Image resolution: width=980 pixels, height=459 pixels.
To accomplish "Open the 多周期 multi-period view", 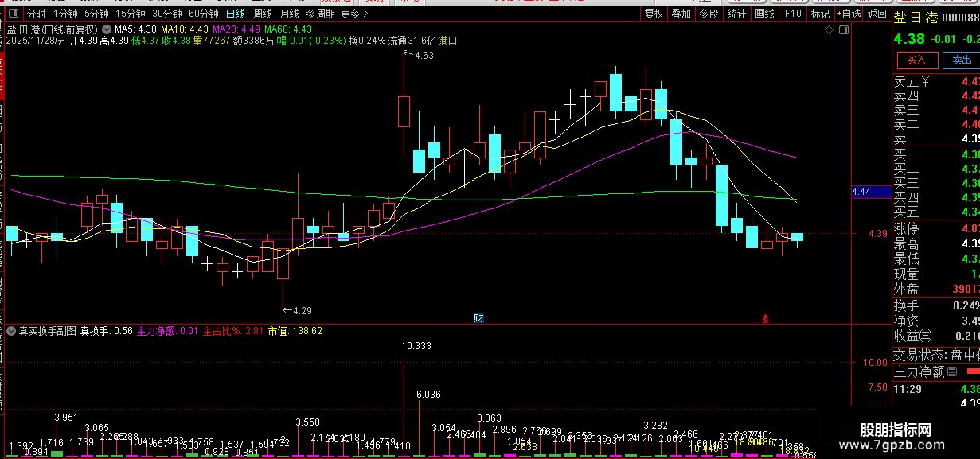I will click(320, 14).
